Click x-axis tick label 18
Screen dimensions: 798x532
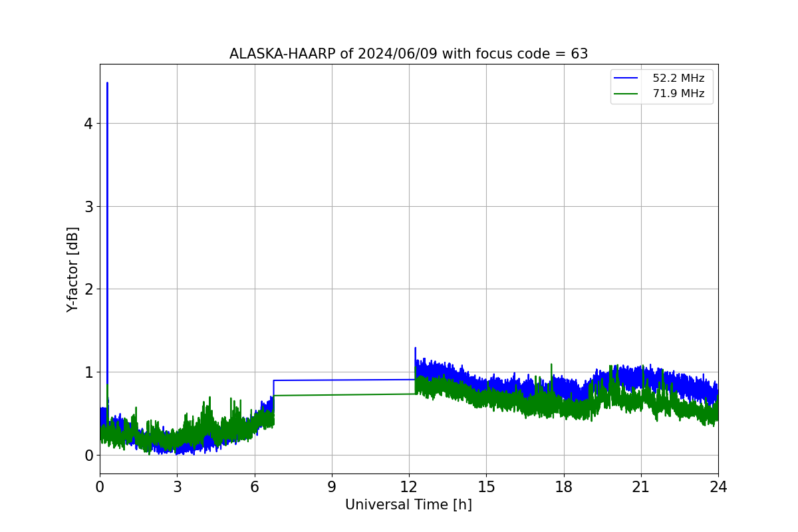click(564, 487)
